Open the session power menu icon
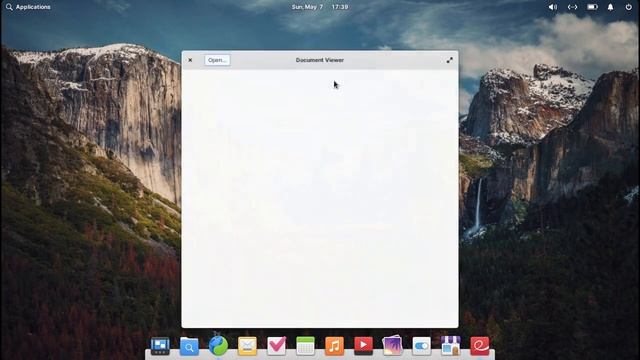The width and height of the screenshot is (640, 360). coord(629,7)
